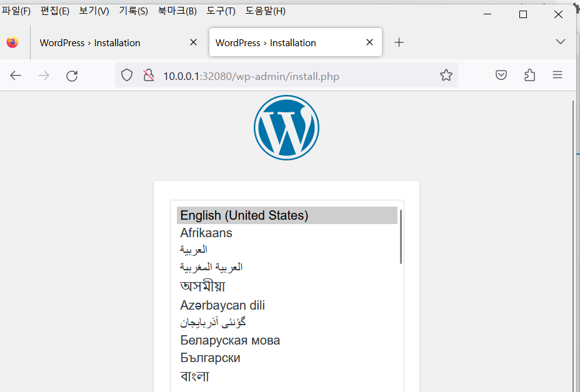This screenshot has height=392, width=580.
Task: Select অসমীয়া language option
Action: tap(287, 287)
